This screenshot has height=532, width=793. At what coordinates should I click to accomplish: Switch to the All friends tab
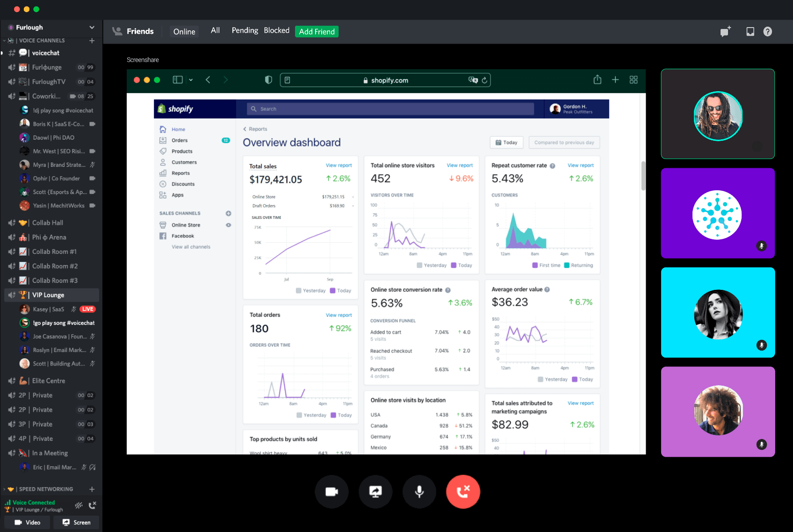pos(215,30)
